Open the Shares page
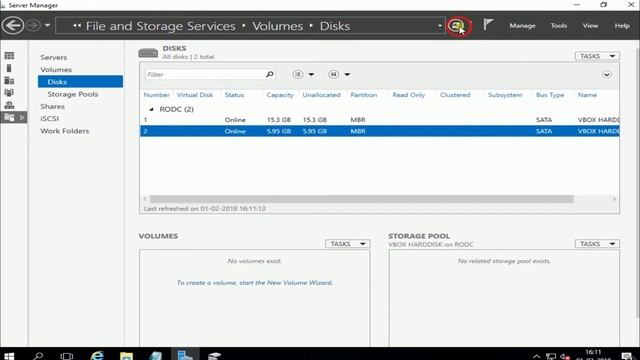The image size is (640, 360). (x=52, y=106)
